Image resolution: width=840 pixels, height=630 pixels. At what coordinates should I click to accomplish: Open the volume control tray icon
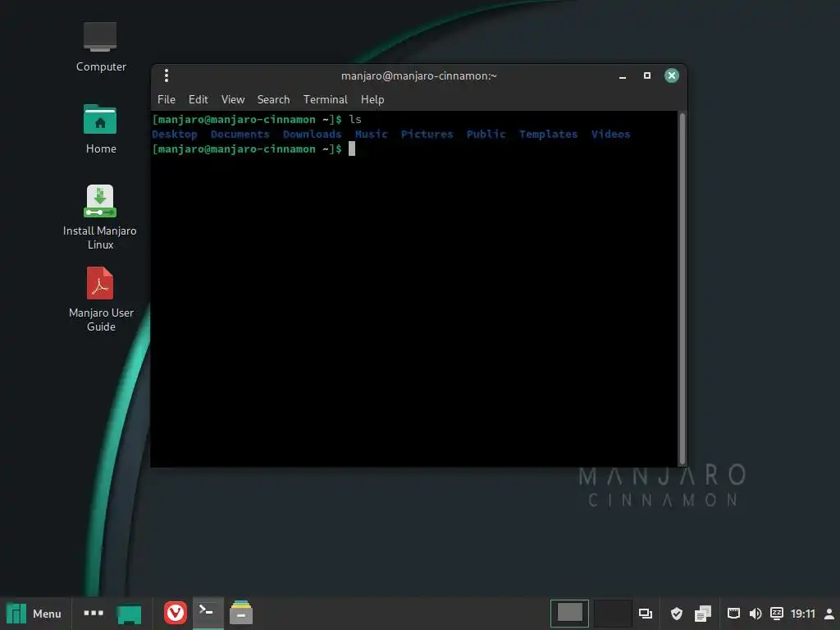tap(756, 614)
